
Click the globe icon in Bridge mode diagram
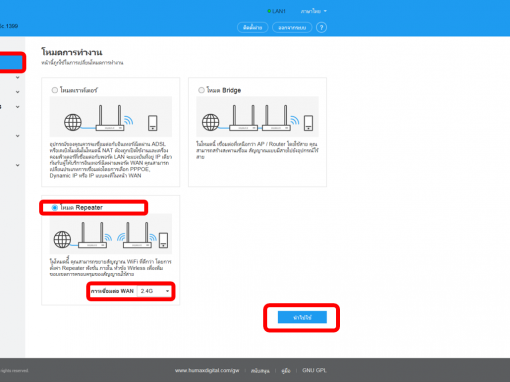tap(211, 122)
